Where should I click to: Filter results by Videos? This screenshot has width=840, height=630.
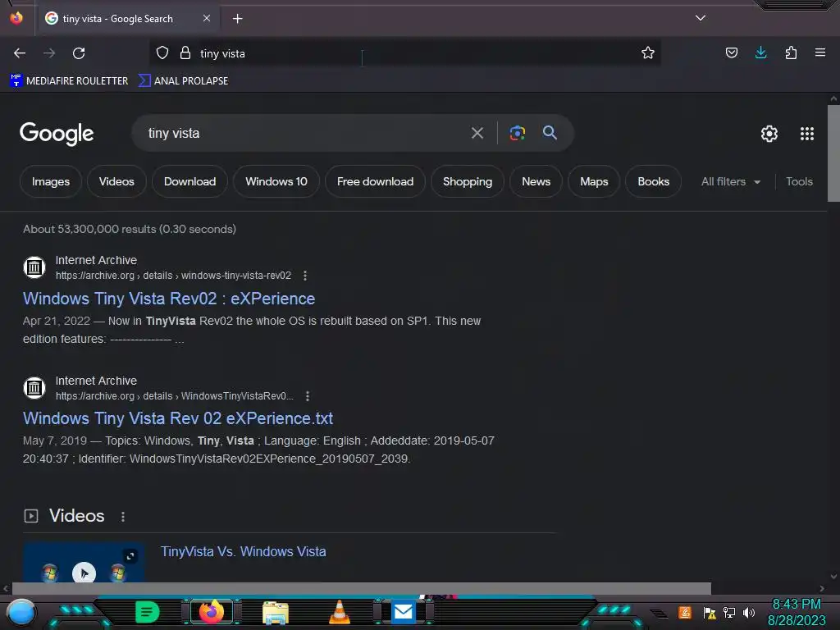(x=116, y=181)
